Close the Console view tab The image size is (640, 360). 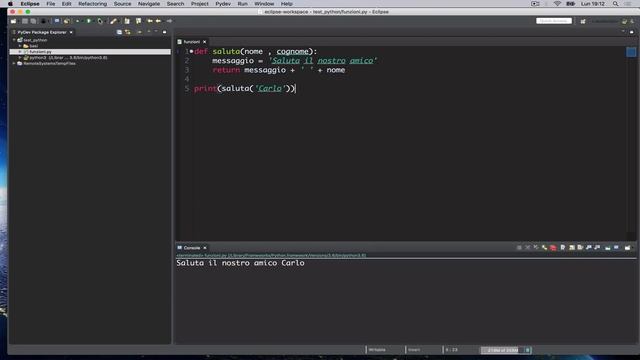pyautogui.click(x=205, y=248)
